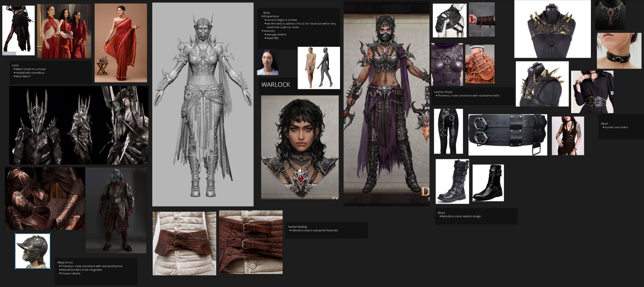Select the warlock face portrait concept
Viewport: 644px width, 287px height.
point(300,147)
